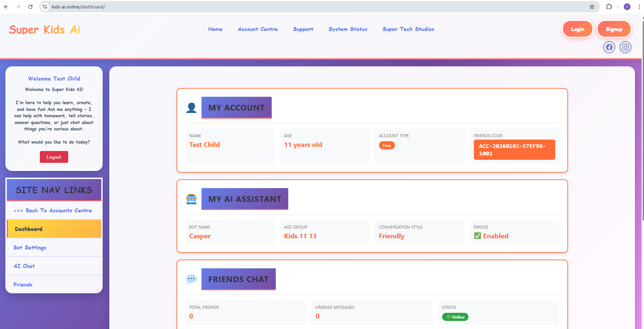Open Account Centre in the top navigation
This screenshot has width=644, height=329.
[x=258, y=29]
